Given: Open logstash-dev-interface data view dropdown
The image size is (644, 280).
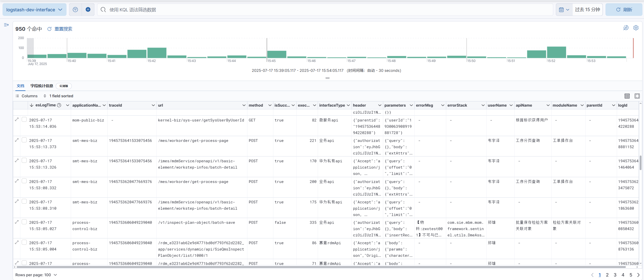Looking at the screenshot, I should pyautogui.click(x=34, y=10).
